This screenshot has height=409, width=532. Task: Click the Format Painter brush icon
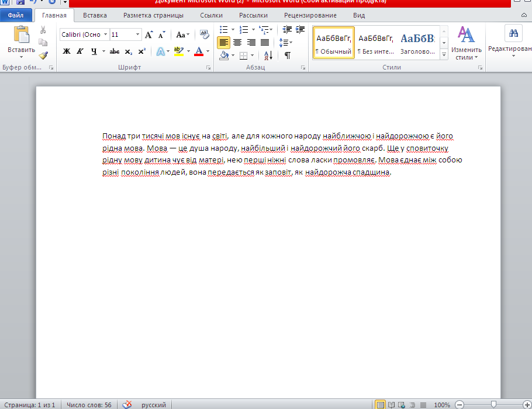[43, 56]
